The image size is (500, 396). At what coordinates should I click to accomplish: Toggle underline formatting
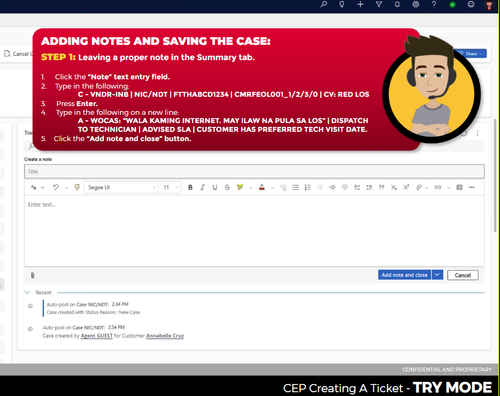click(215, 187)
